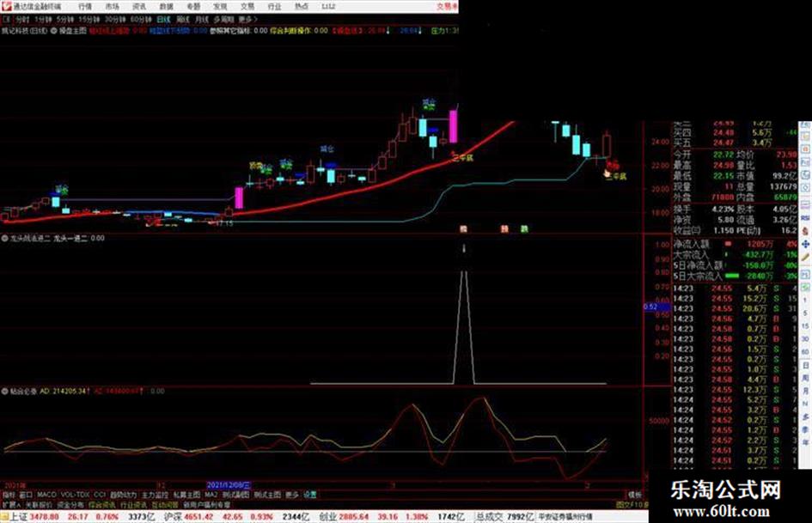Switch to the 30分钟 period tab
This screenshot has width=812, height=523.
115,20
